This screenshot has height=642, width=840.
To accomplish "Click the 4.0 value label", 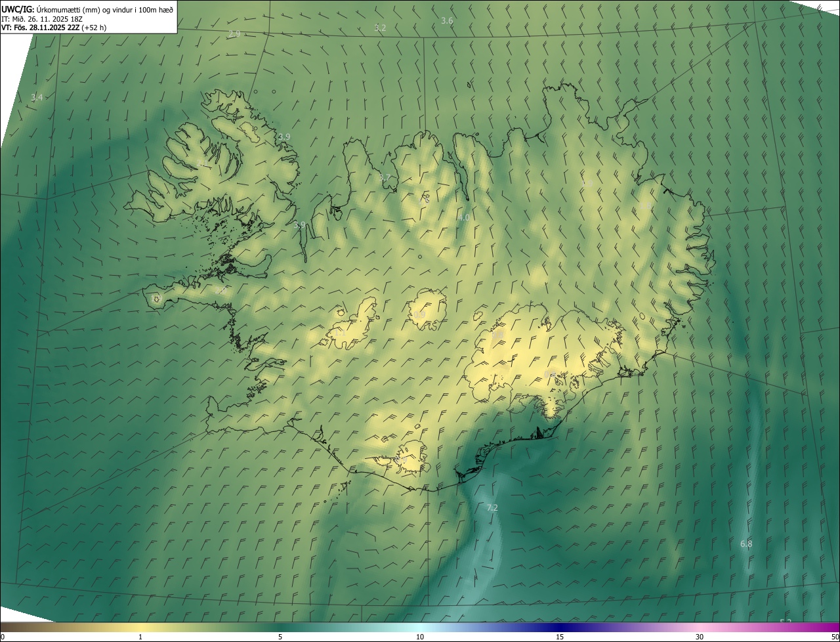I will [463, 217].
